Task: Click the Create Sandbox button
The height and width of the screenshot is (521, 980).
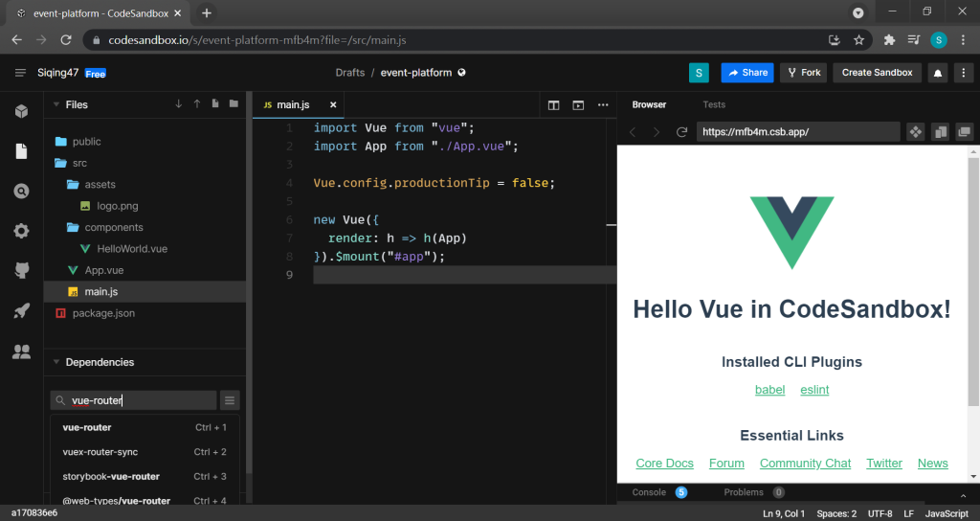Action: 877,73
